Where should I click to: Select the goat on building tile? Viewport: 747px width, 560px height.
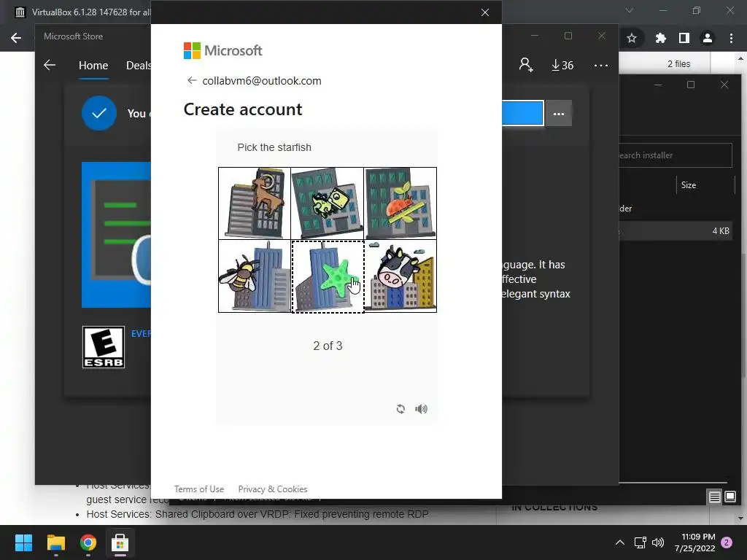[x=255, y=203]
